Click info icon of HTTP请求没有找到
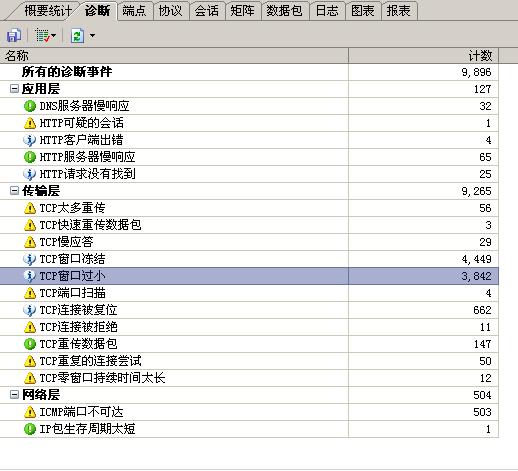The width and height of the screenshot is (518, 471). pos(30,174)
